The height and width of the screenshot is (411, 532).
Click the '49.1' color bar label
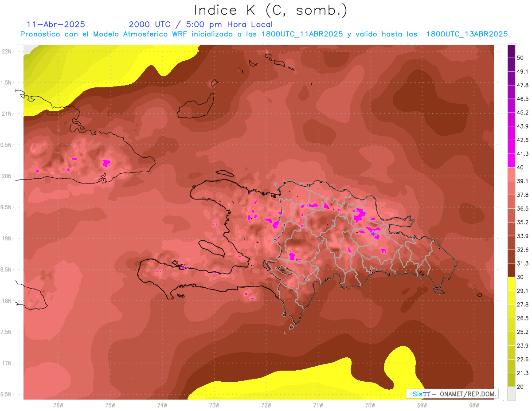[523, 71]
